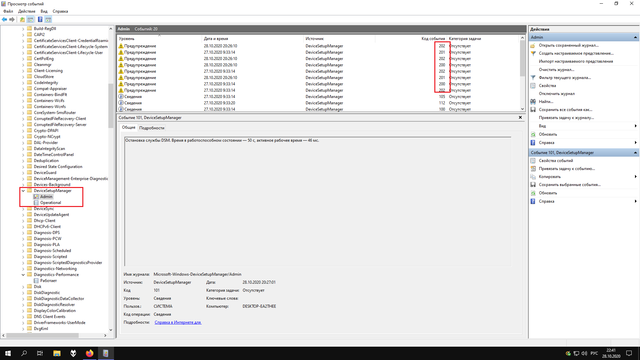640x360 pixels.
Task: Click the attach task to event icon
Action: (533, 169)
